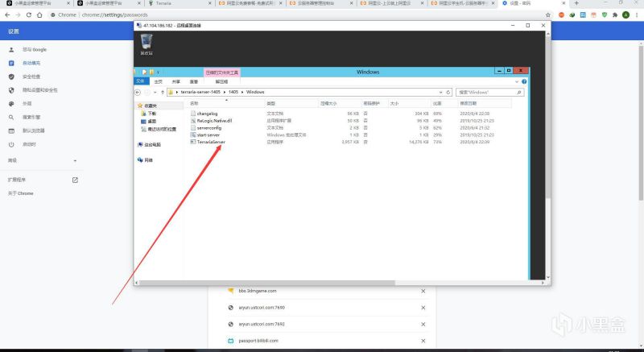This screenshot has height=352, width=644.
Task: Open Explorer recent locations dropdown
Action: pyautogui.click(x=155, y=93)
